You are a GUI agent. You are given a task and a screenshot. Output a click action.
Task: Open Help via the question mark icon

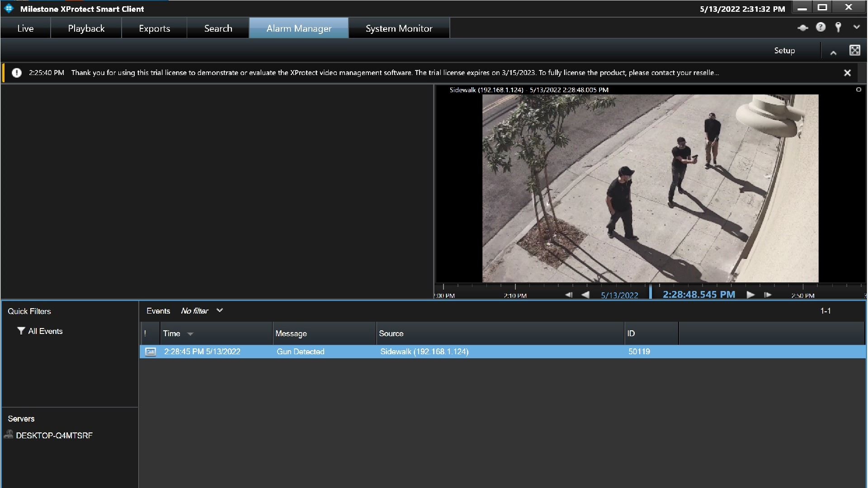click(821, 27)
